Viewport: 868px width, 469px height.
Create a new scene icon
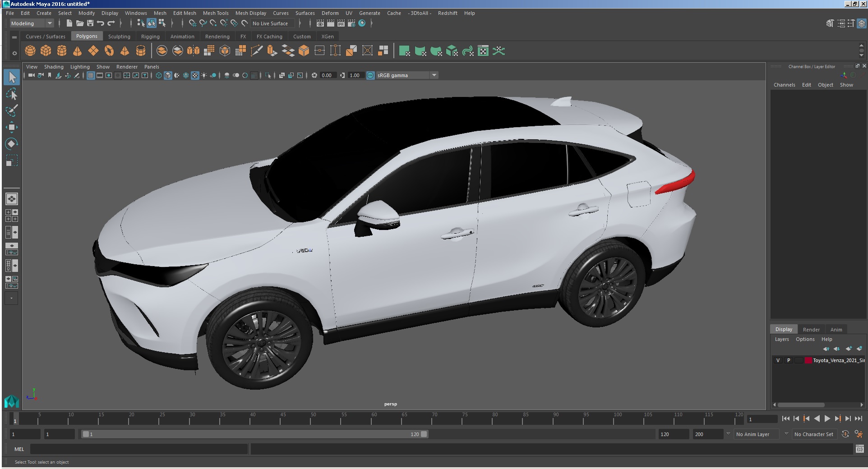point(69,23)
